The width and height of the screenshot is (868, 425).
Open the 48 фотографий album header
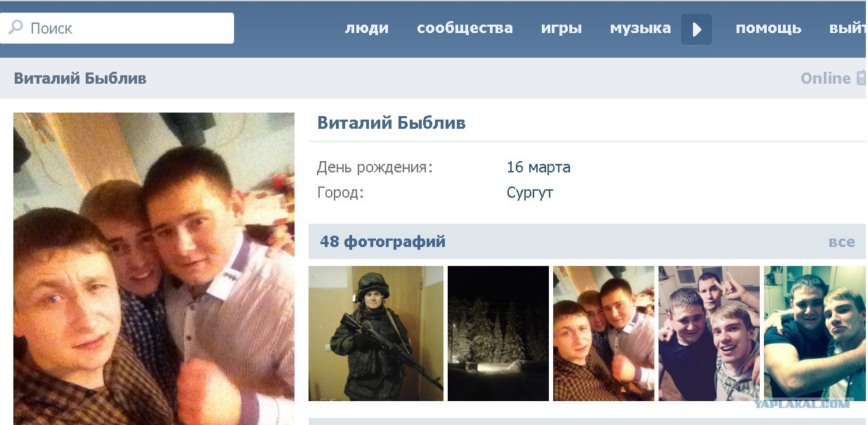(383, 242)
